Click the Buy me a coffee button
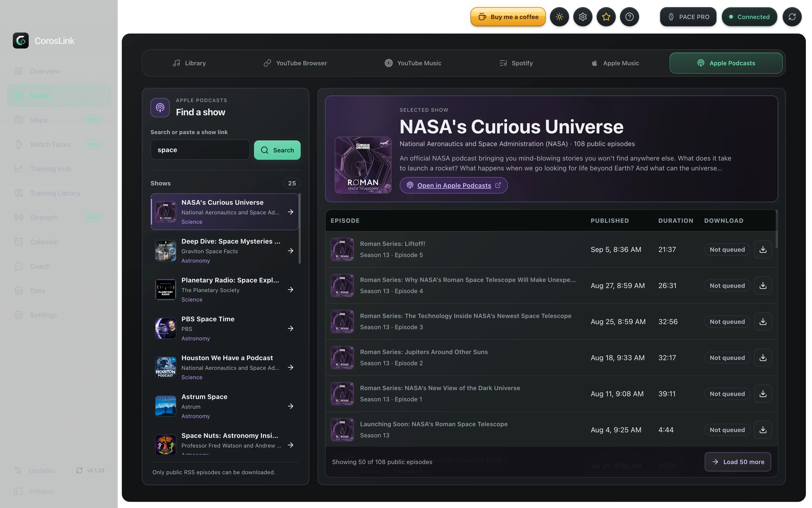The height and width of the screenshot is (508, 812). click(x=508, y=17)
